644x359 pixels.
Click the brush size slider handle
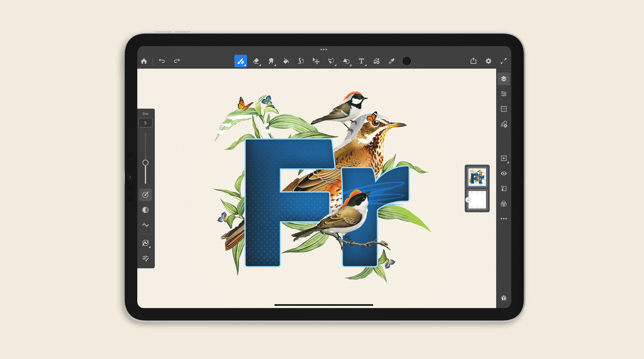coord(146,163)
